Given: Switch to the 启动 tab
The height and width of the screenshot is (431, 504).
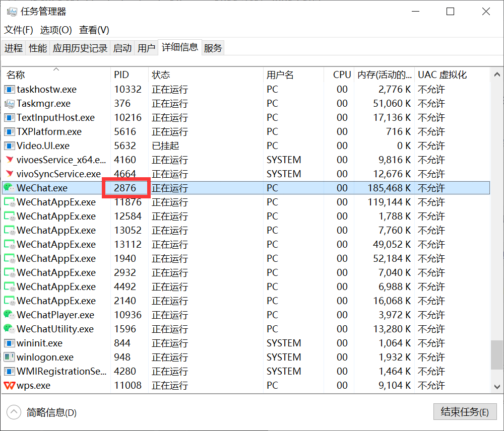Looking at the screenshot, I should tap(122, 48).
